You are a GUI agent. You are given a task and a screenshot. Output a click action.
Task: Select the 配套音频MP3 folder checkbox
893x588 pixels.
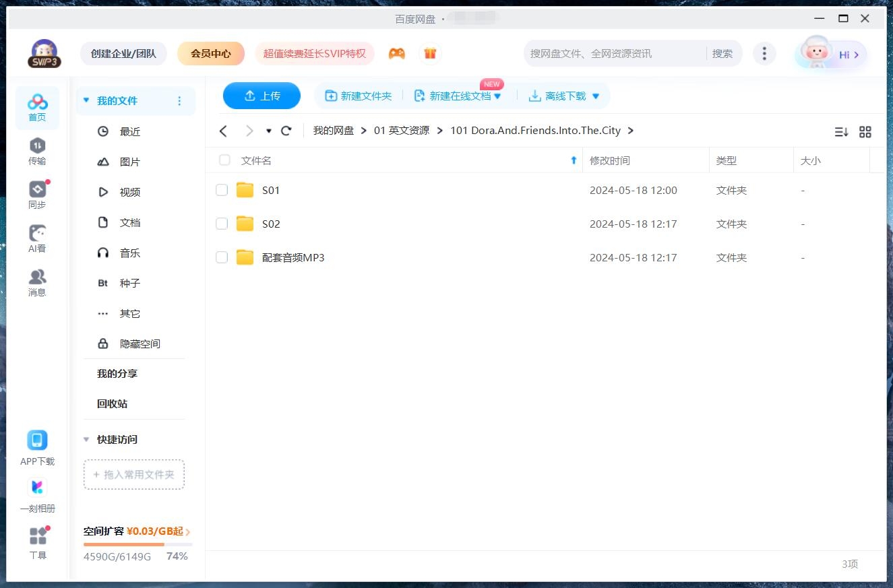pyautogui.click(x=222, y=257)
